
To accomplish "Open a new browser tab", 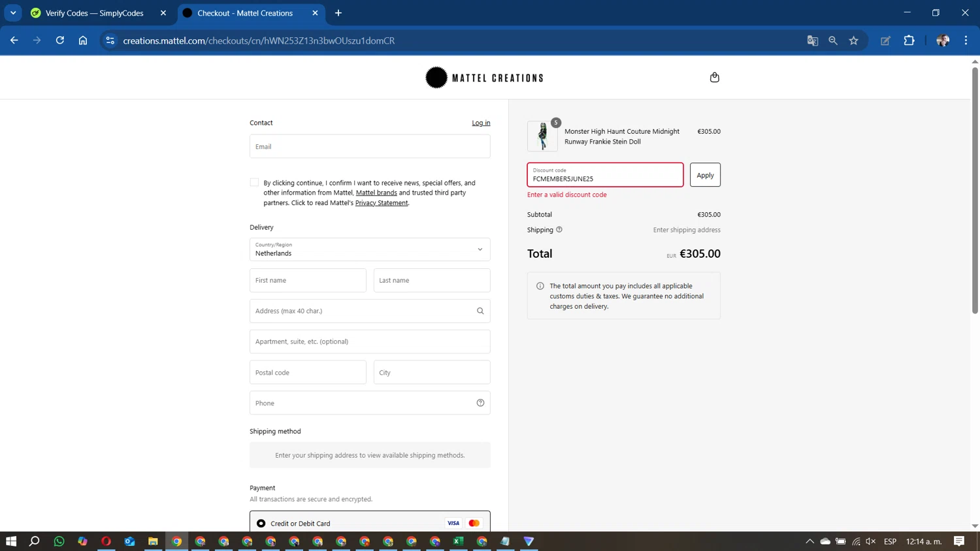I will tap(338, 13).
